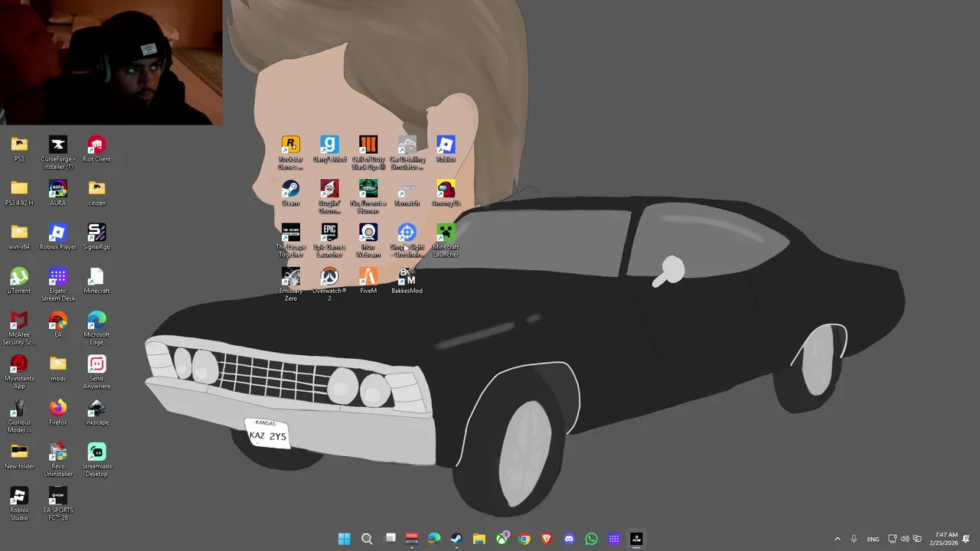Select the Call of Duty Black Ops III shortcut

368,153
